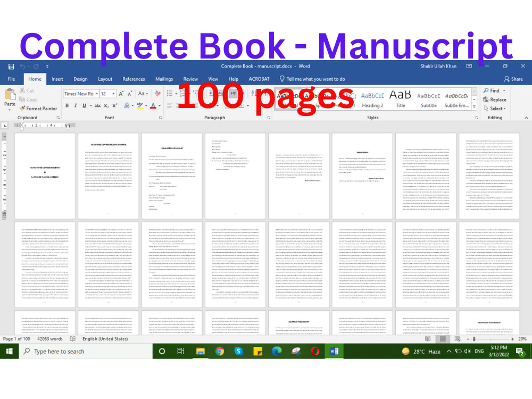Screen dimensions: 532x399
Task: Toggle Superscript formatting
Action: (115, 105)
